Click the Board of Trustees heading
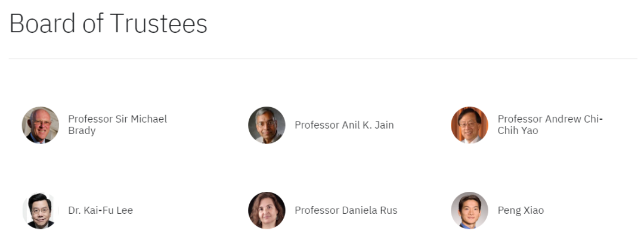Image resolution: width=644 pixels, height=246 pixels. tap(108, 24)
